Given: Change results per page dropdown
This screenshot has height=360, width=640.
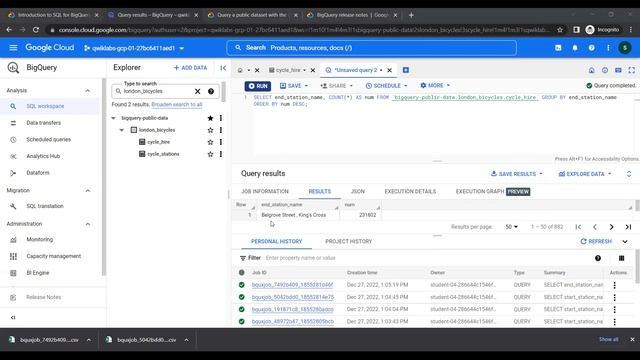Looking at the screenshot, I should [x=511, y=227].
